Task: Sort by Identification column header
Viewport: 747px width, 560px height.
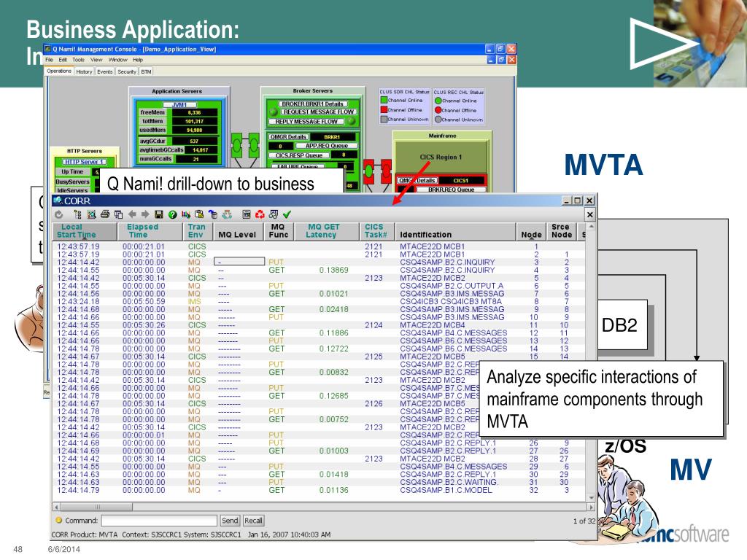Action: point(455,231)
